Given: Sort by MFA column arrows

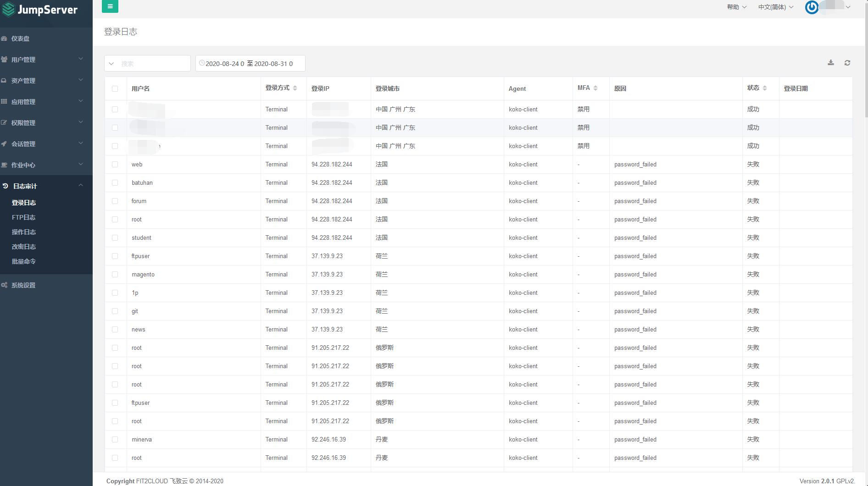Looking at the screenshot, I should click(595, 88).
